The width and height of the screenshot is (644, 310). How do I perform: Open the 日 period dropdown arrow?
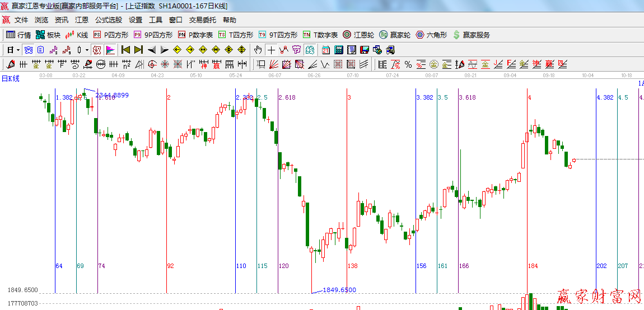click(18, 50)
